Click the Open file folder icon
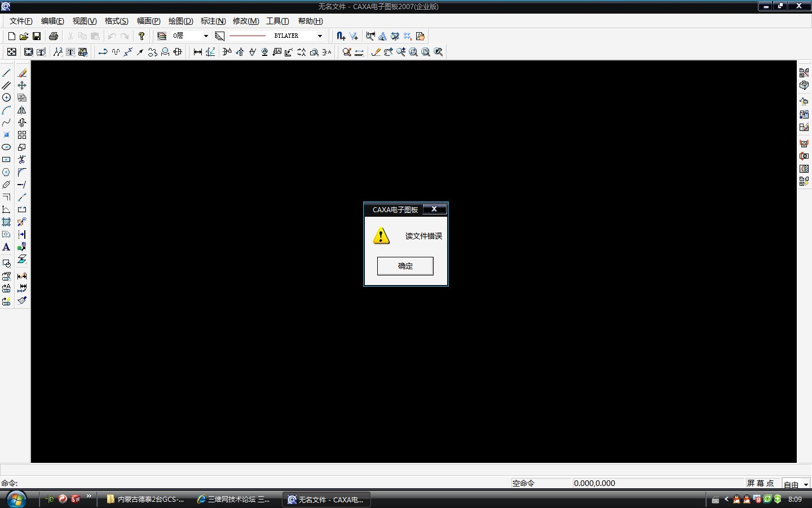812x508 pixels. [24, 36]
